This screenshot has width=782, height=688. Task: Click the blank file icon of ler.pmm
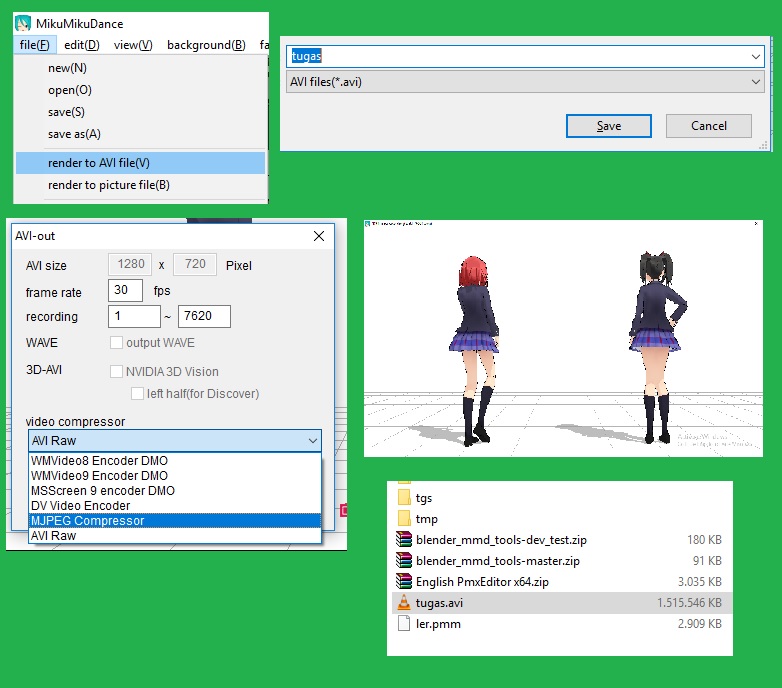pyautogui.click(x=404, y=623)
